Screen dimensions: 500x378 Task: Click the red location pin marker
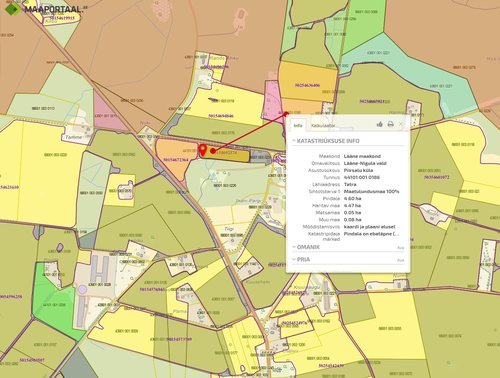[202, 150]
